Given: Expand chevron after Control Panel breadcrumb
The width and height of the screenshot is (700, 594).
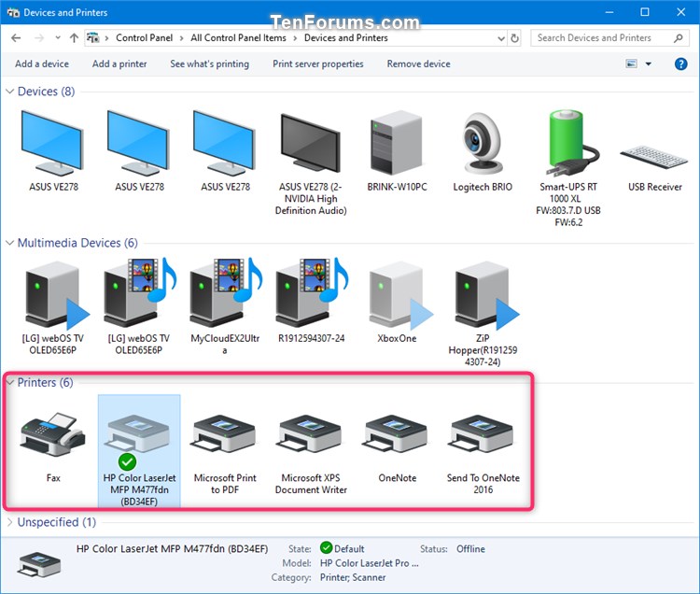Looking at the screenshot, I should (181, 38).
